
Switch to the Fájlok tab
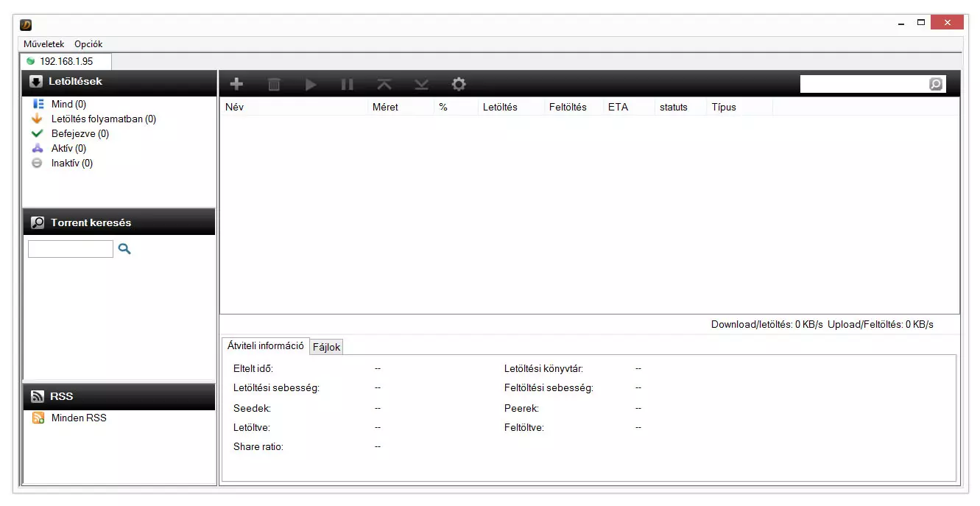click(x=327, y=347)
